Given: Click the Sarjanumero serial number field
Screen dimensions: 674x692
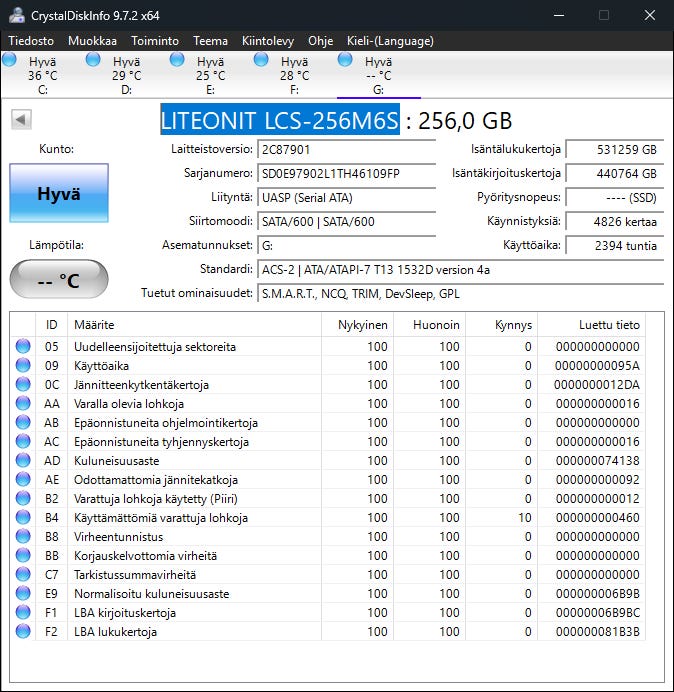Looking at the screenshot, I should 346,173.
